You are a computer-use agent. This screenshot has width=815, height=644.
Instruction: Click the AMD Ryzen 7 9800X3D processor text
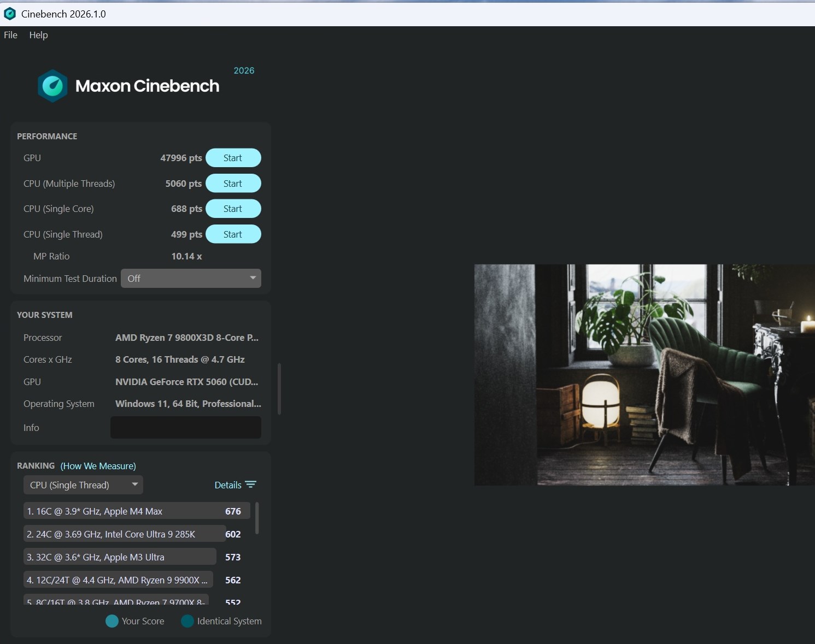187,338
